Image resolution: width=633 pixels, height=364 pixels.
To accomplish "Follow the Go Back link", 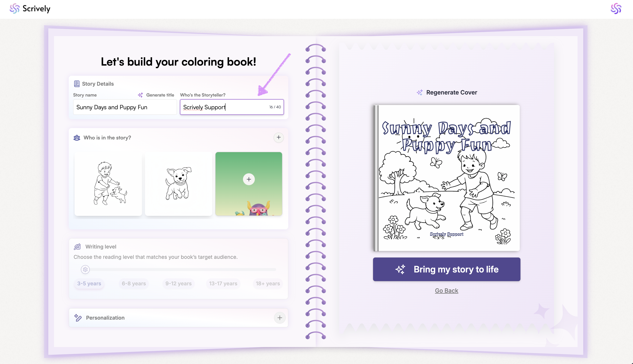I will point(447,290).
